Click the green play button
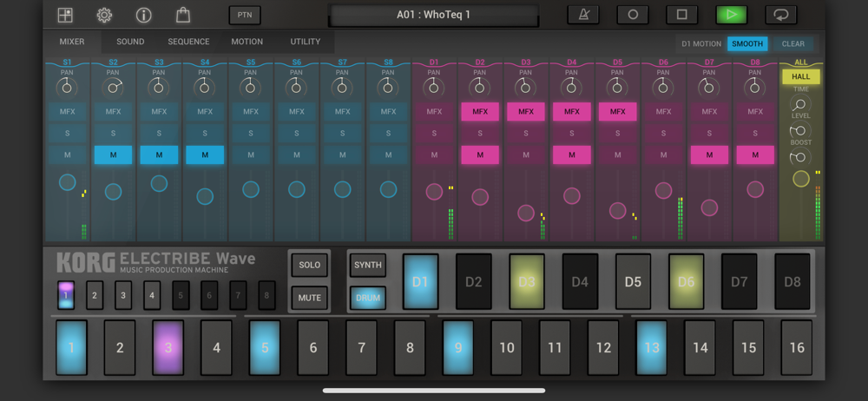 point(731,15)
